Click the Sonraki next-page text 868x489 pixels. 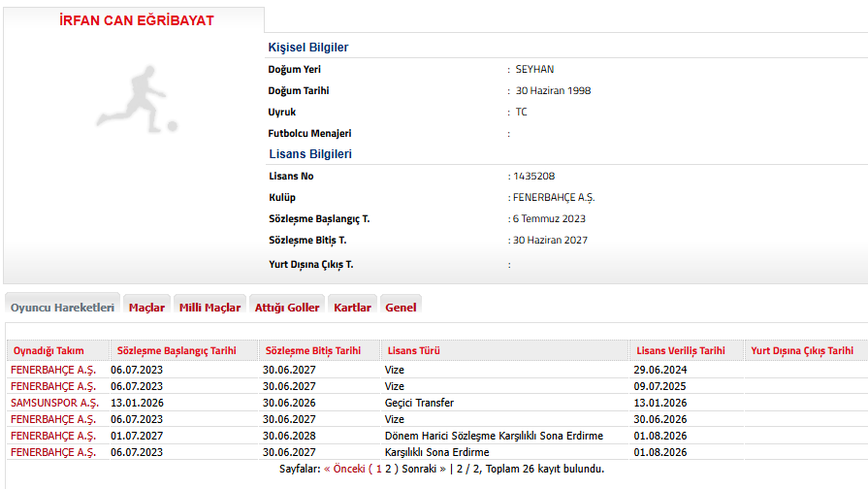point(424,469)
